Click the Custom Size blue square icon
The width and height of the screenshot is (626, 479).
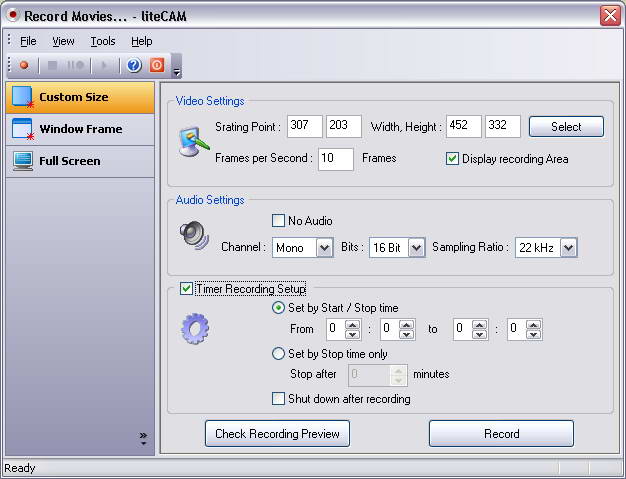click(23, 97)
